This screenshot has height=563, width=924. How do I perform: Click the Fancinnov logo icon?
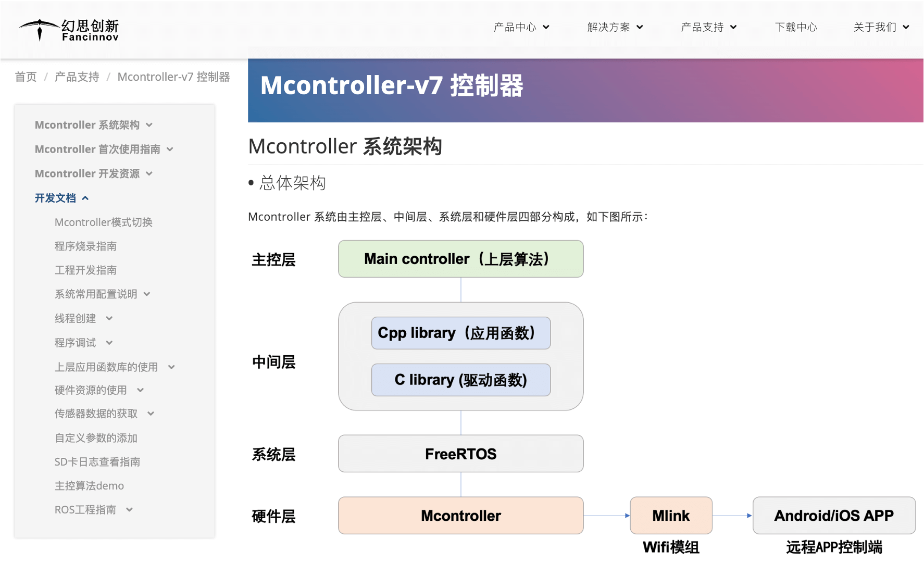[x=40, y=29]
